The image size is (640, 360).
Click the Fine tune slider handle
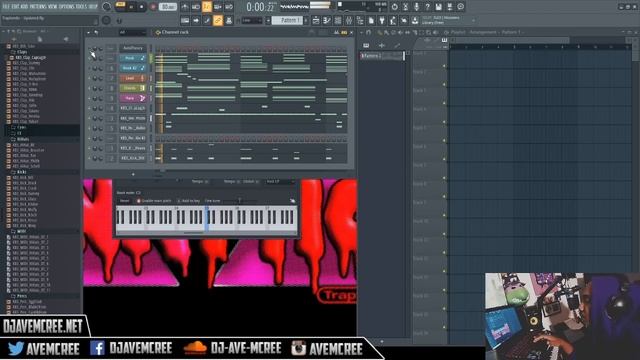click(240, 201)
